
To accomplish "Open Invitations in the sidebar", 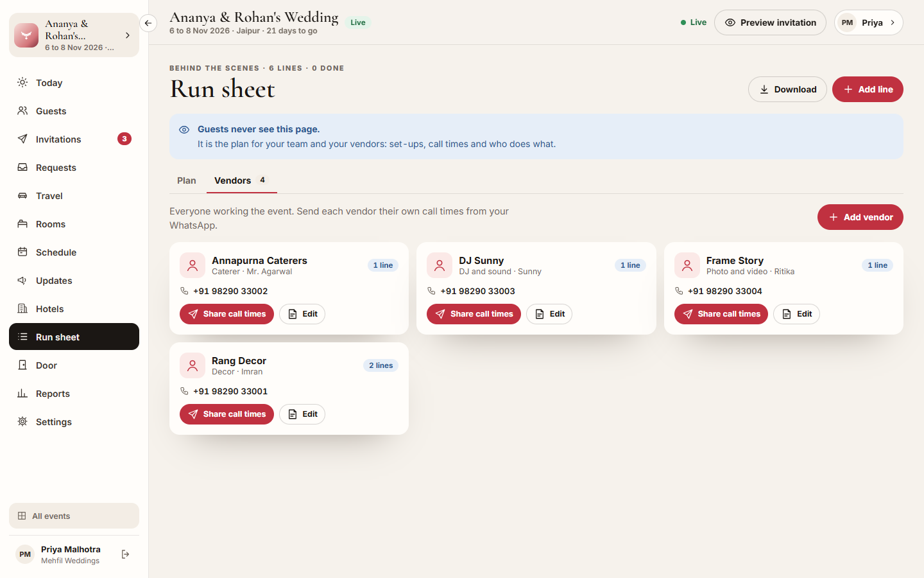I will tap(74, 139).
